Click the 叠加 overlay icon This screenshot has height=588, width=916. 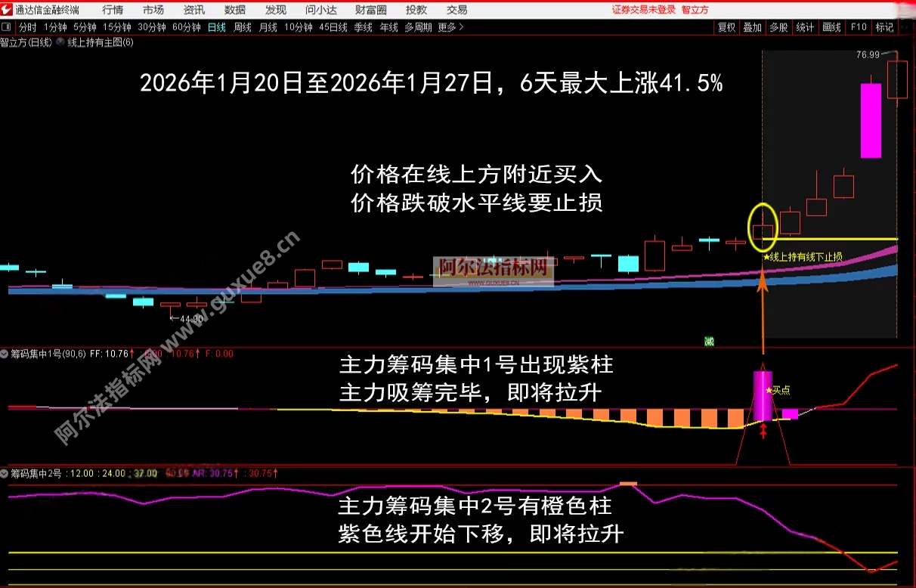pos(752,26)
